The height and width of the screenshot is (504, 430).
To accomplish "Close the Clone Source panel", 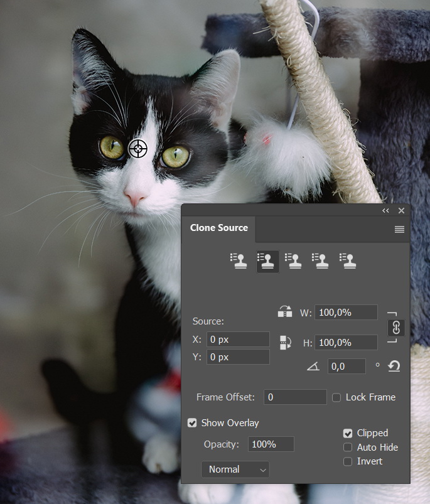I will point(401,211).
